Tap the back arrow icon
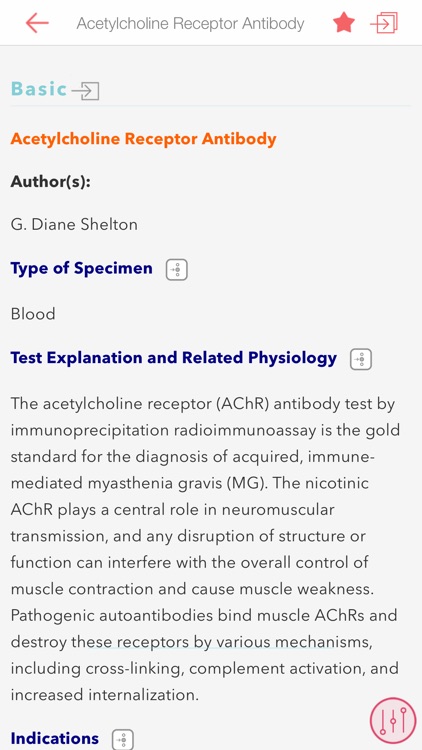 (37, 23)
